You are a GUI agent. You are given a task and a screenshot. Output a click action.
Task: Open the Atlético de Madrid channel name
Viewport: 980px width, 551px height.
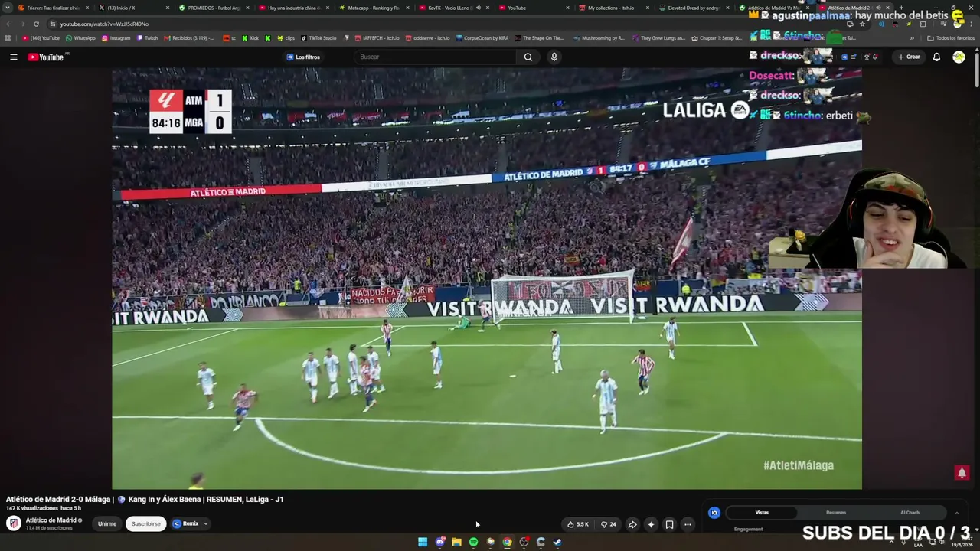(51, 520)
